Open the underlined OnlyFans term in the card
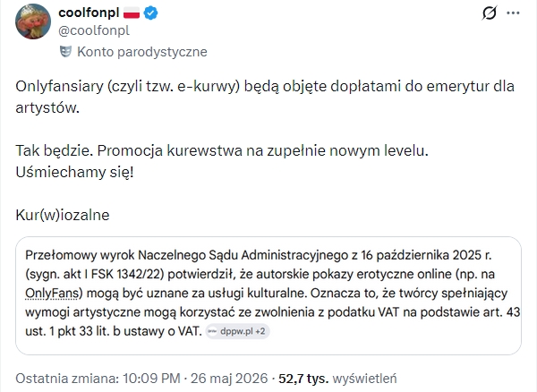This screenshot has width=537, height=392. pos(54,294)
